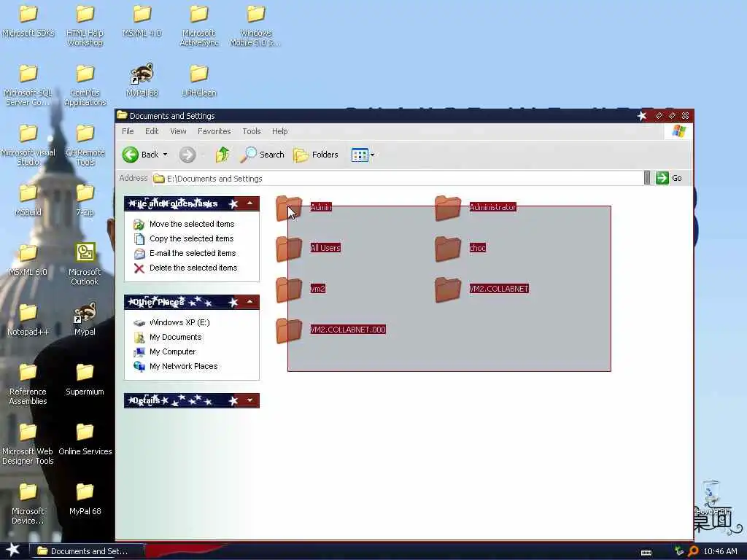This screenshot has width=747, height=560.
Task: Click the Microsoft Outlook desktop icon
Action: click(85, 252)
